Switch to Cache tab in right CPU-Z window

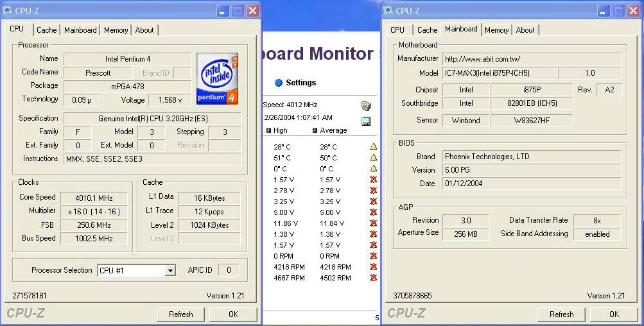click(x=427, y=30)
